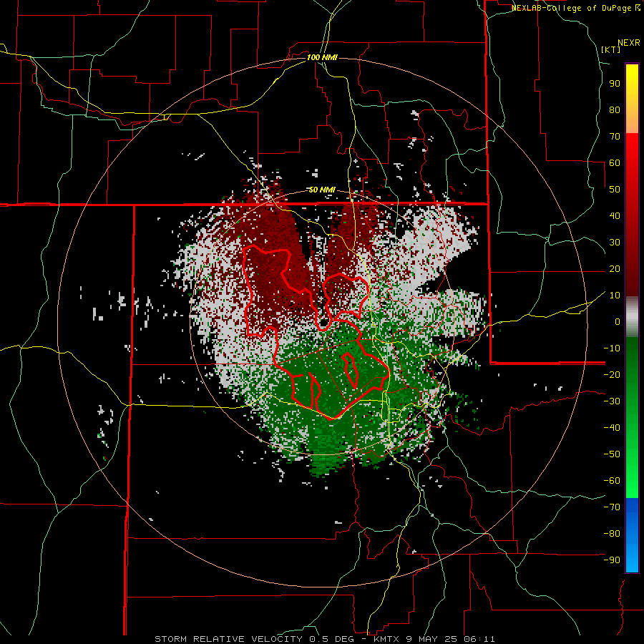The height and width of the screenshot is (644, 644).
Task: Select the 90 value on velocity scale
Action: point(615,84)
